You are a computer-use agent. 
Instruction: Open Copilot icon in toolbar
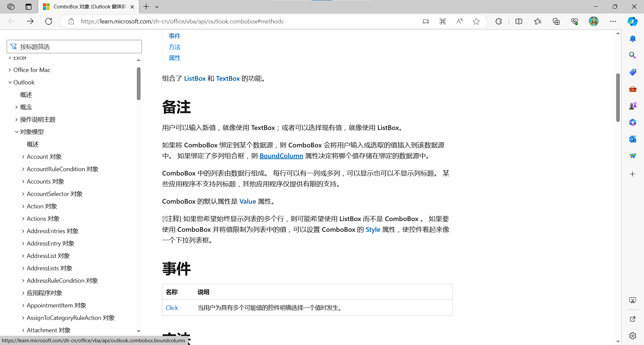click(633, 21)
